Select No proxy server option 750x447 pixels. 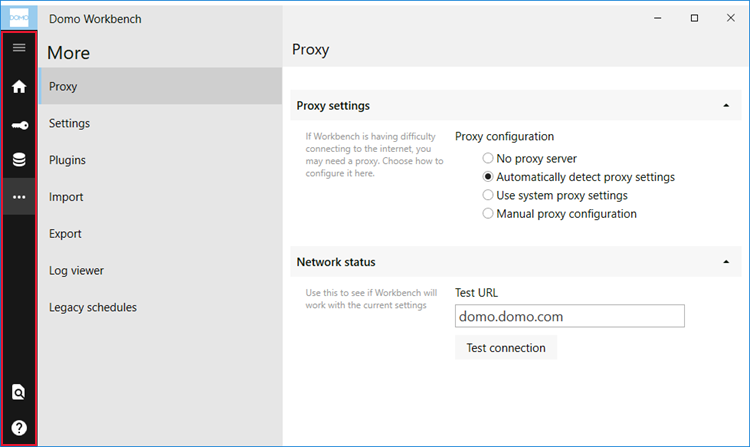coord(488,158)
